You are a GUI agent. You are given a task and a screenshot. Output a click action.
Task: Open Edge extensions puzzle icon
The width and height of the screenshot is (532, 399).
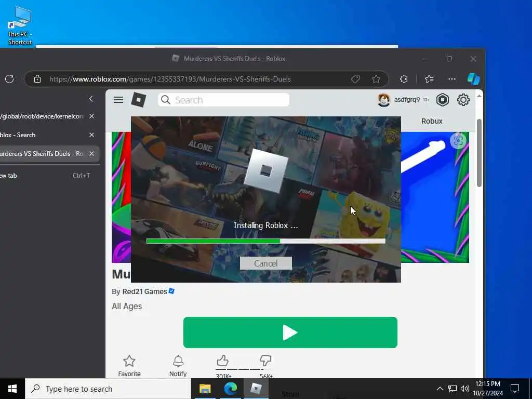point(404,79)
